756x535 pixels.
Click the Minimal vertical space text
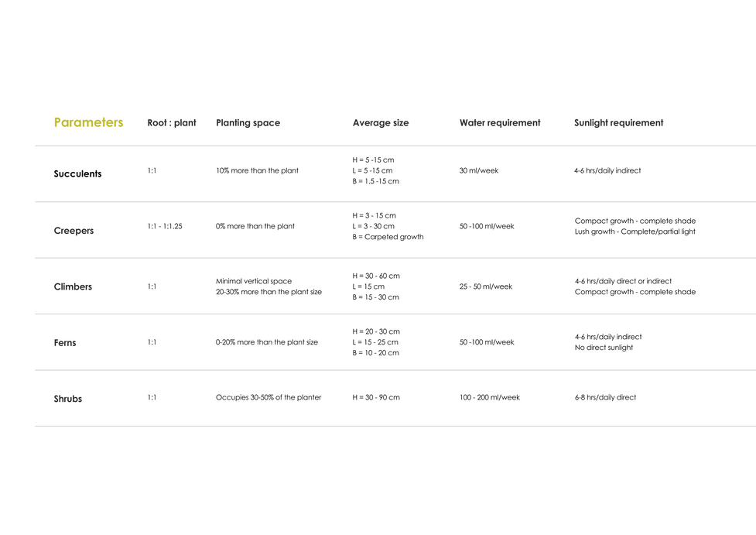(254, 281)
